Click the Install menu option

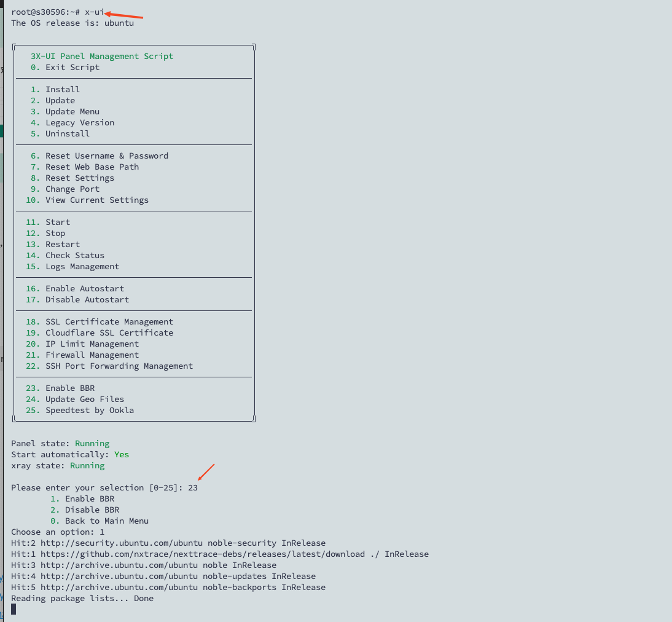click(62, 89)
